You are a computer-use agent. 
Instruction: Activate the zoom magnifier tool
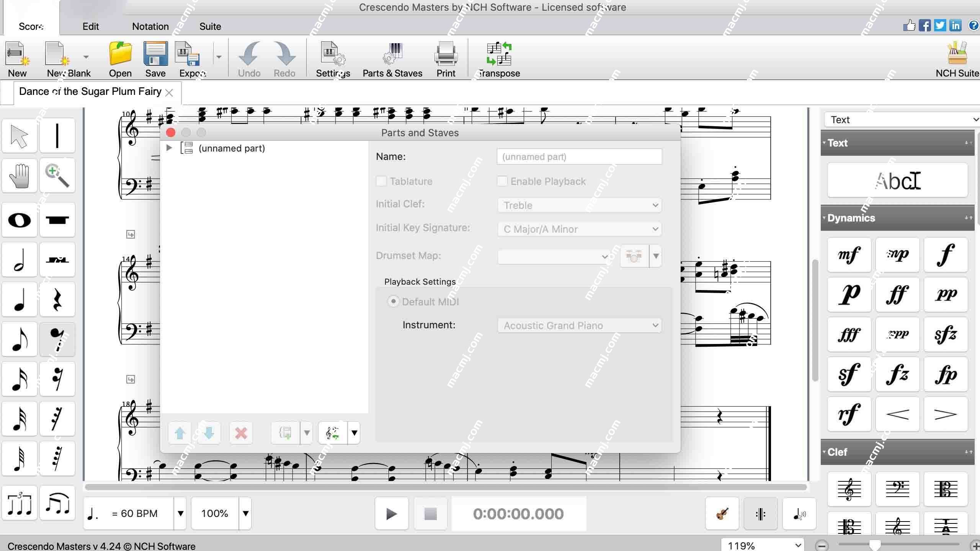pos(57,176)
